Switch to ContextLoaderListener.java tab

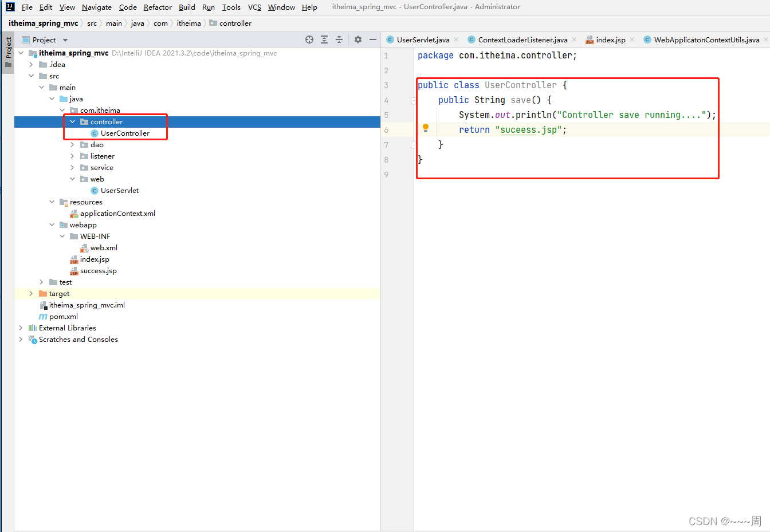[x=522, y=40]
